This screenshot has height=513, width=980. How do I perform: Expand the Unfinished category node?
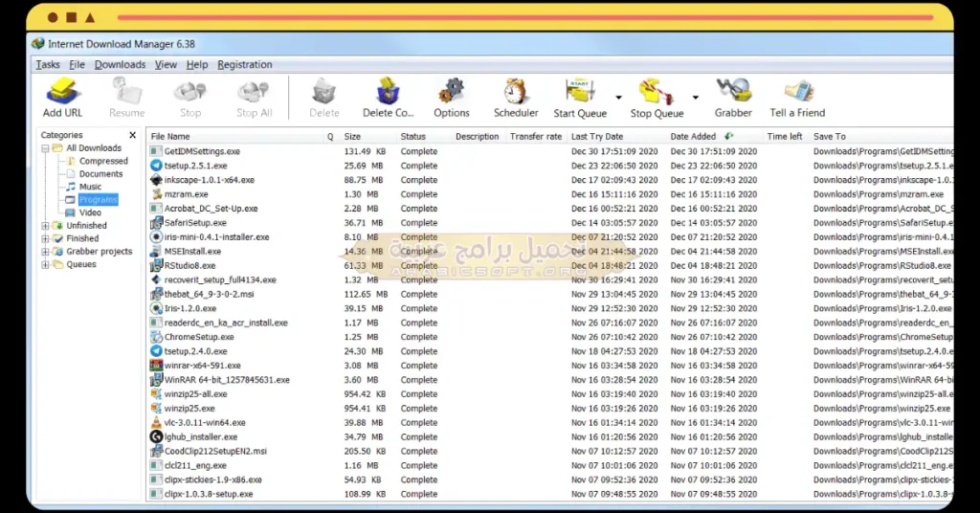[x=45, y=226]
